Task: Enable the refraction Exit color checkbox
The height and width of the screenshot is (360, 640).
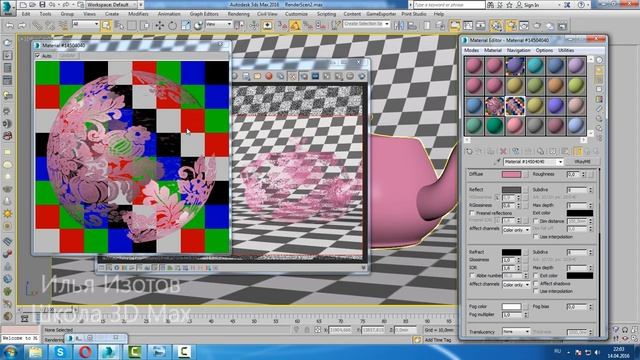Action: [536, 276]
